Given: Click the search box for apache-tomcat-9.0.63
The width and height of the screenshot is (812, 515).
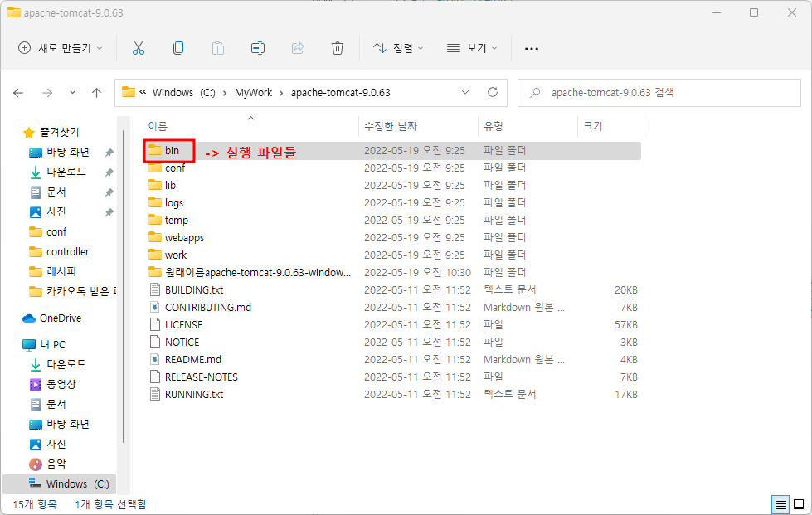Looking at the screenshot, I should coord(659,93).
